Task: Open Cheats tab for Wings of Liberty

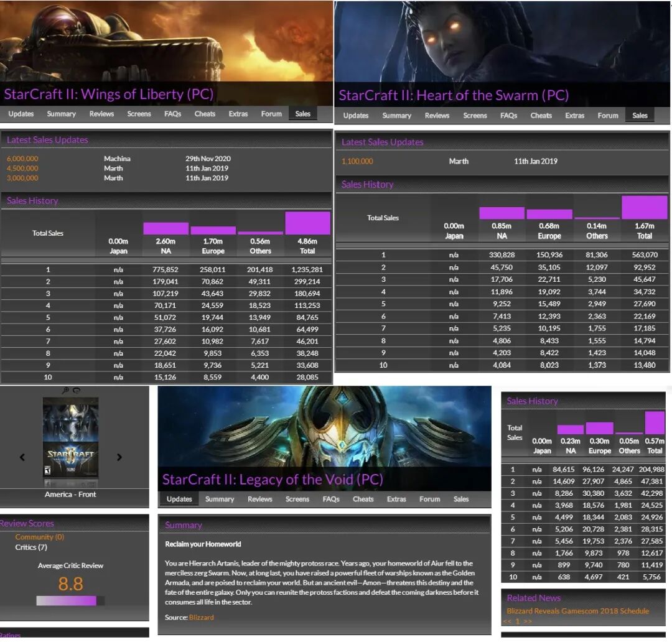Action: pyautogui.click(x=205, y=114)
